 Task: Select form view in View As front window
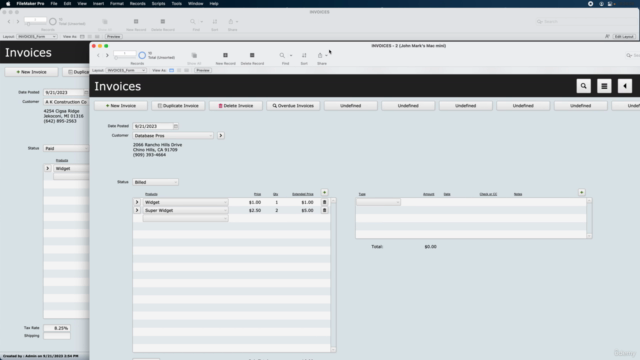[171, 70]
